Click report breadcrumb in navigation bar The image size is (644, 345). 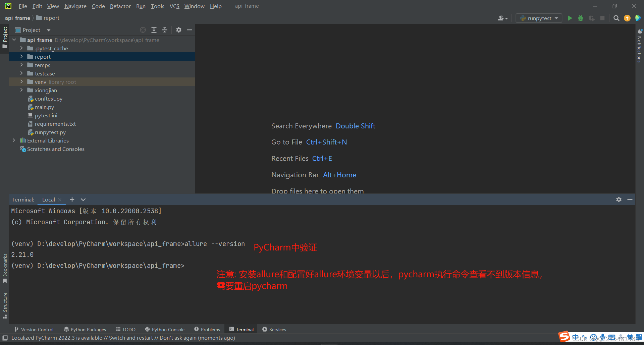[x=48, y=18]
